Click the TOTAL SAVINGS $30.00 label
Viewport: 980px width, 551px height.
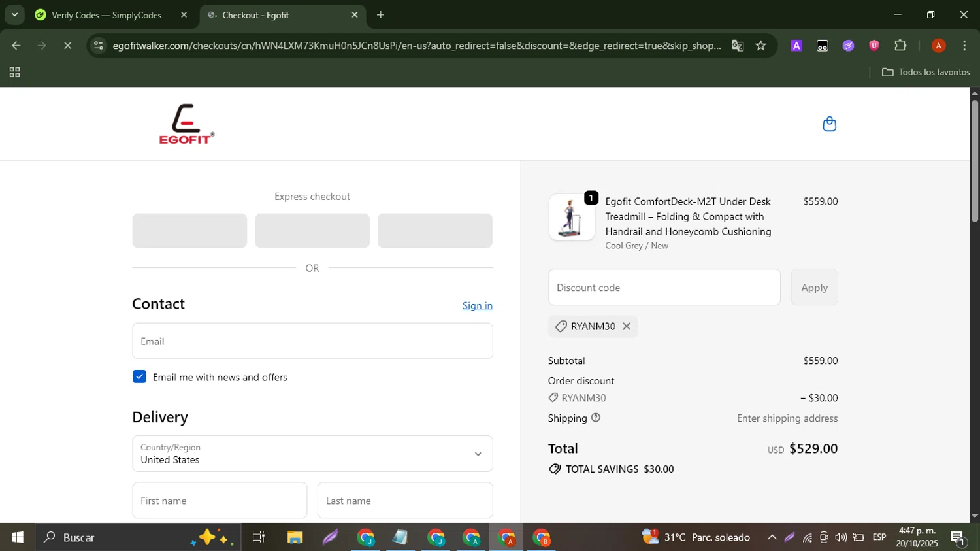click(x=611, y=469)
